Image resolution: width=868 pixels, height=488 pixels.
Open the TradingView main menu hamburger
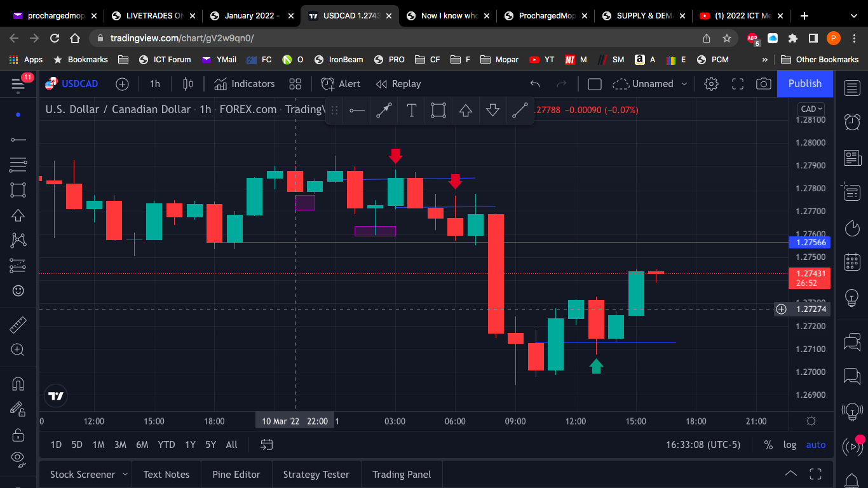click(x=18, y=84)
